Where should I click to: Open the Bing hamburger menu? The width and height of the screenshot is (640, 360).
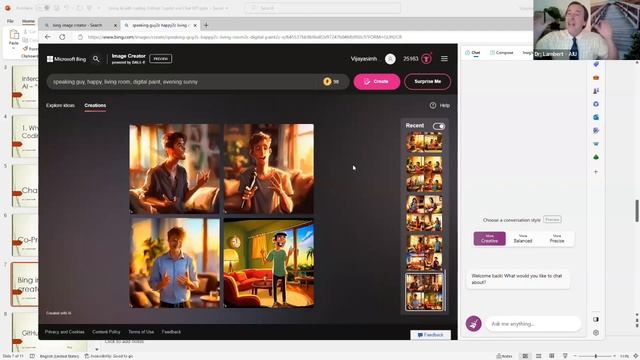pos(444,59)
